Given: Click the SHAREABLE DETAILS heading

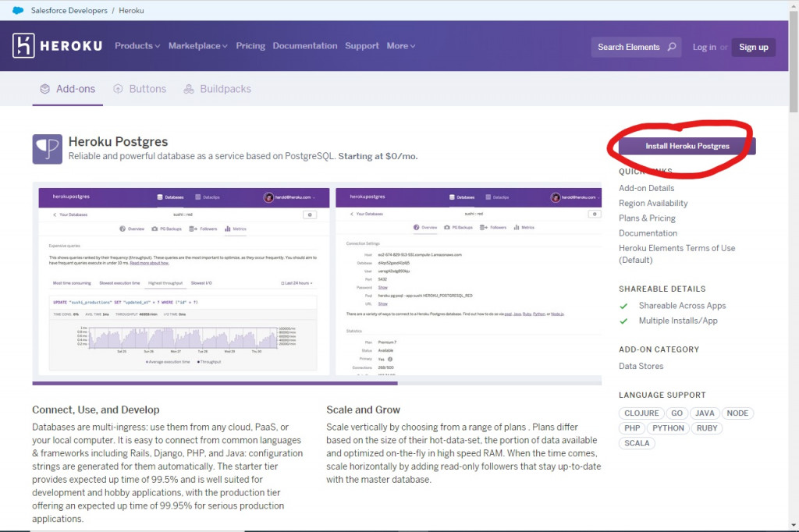Looking at the screenshot, I should pyautogui.click(x=662, y=289).
